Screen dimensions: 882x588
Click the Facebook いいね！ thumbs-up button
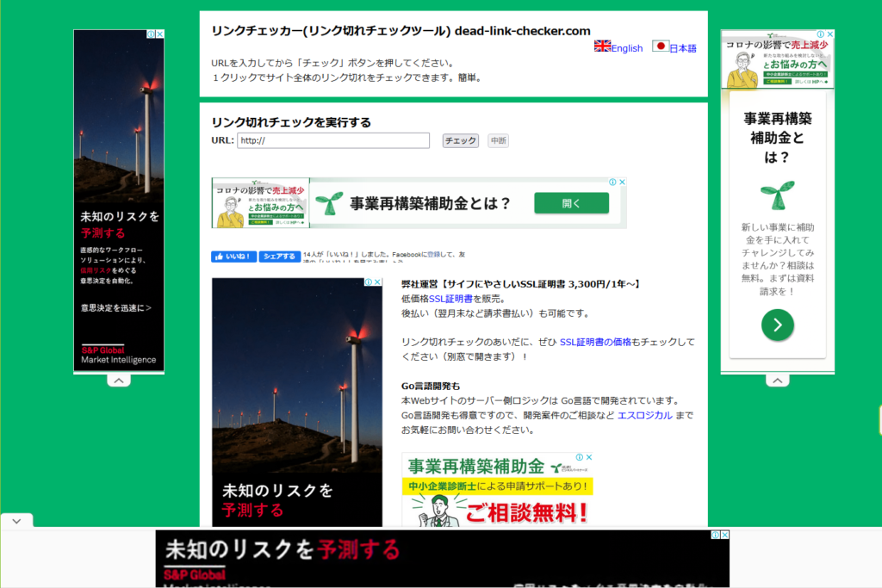click(x=233, y=257)
